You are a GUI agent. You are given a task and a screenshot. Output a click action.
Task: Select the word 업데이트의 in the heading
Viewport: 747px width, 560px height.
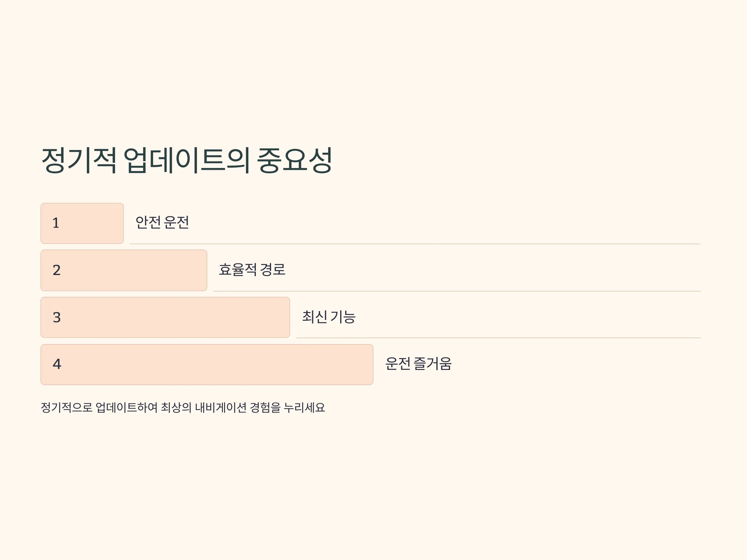point(187,160)
